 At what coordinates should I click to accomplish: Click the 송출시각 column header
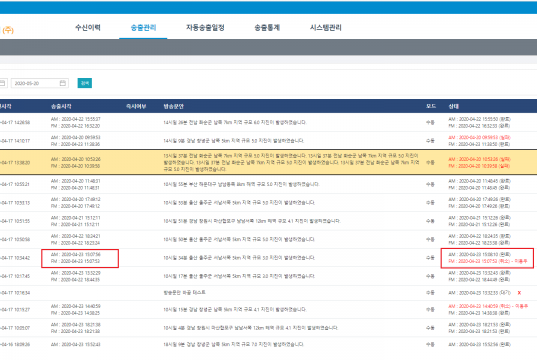(61, 107)
